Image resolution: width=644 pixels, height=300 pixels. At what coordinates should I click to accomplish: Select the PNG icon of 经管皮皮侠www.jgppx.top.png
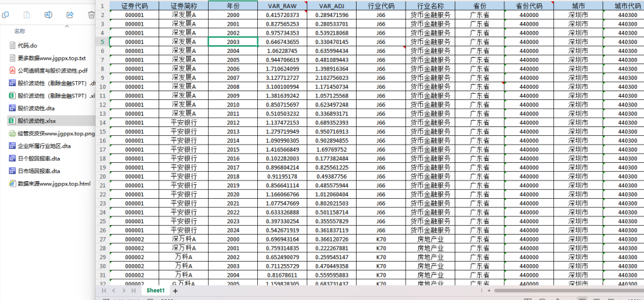[13, 133]
